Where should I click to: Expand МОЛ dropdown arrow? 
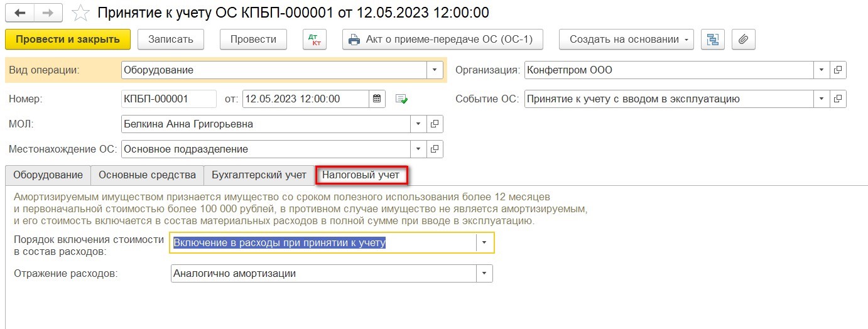coord(418,124)
